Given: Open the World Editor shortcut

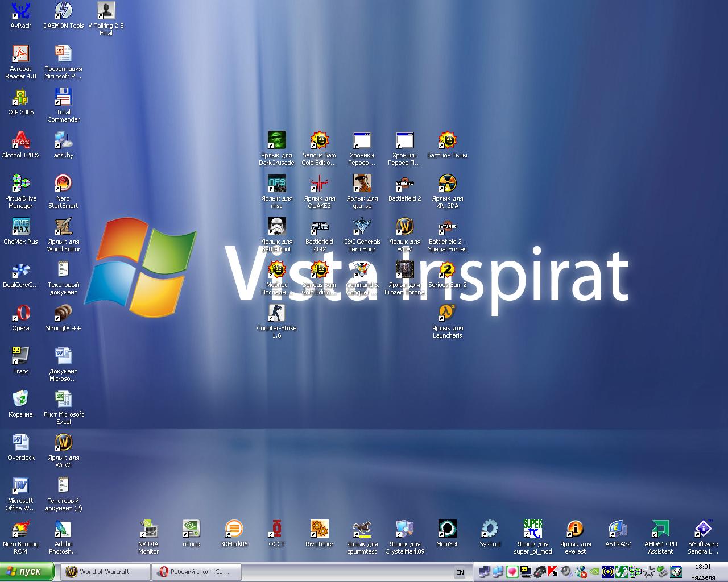Looking at the screenshot, I should pos(63,226).
